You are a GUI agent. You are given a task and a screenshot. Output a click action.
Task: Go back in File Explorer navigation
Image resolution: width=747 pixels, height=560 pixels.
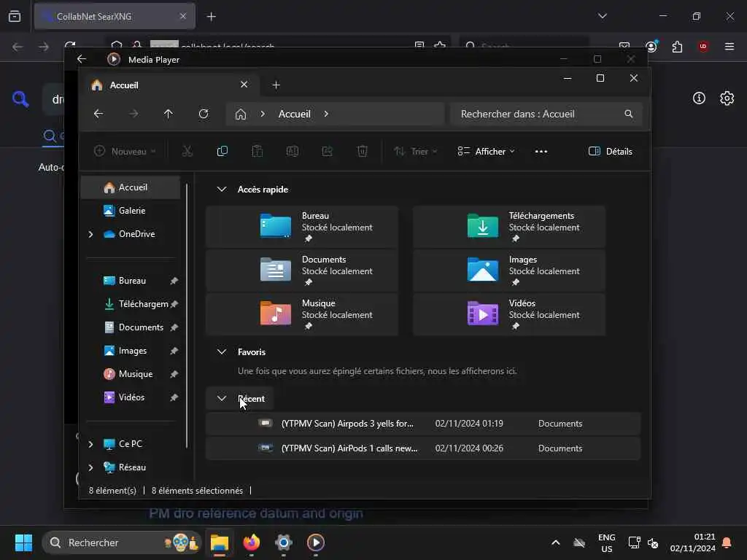98,114
